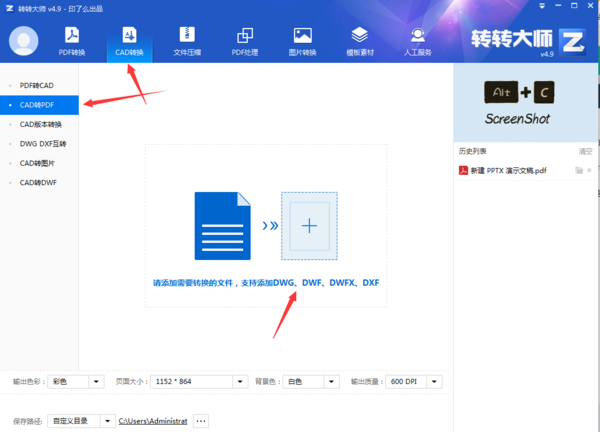Open folder of history PDF file
This screenshot has height=432, width=600.
578,171
